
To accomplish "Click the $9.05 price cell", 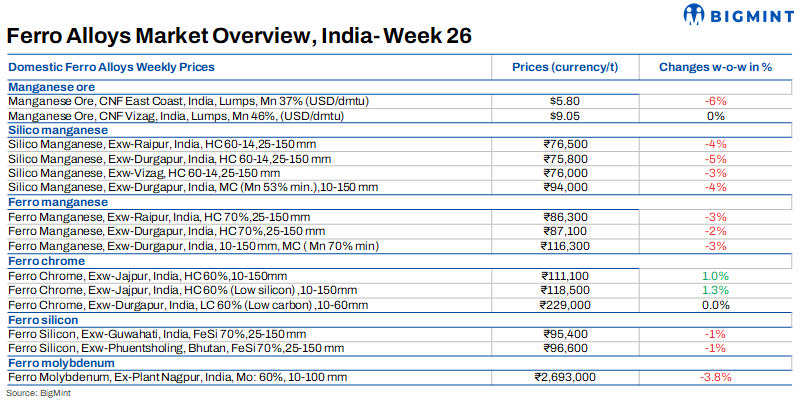I will pos(566,116).
